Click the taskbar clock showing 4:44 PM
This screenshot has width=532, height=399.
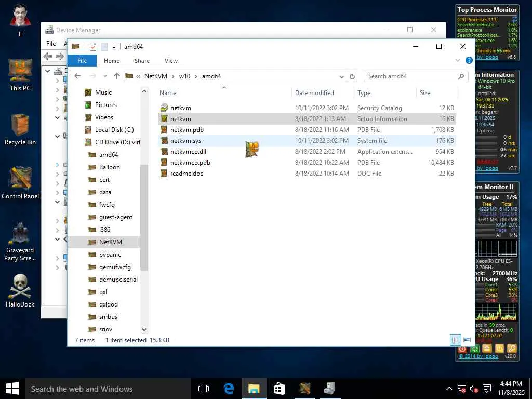coord(511,388)
